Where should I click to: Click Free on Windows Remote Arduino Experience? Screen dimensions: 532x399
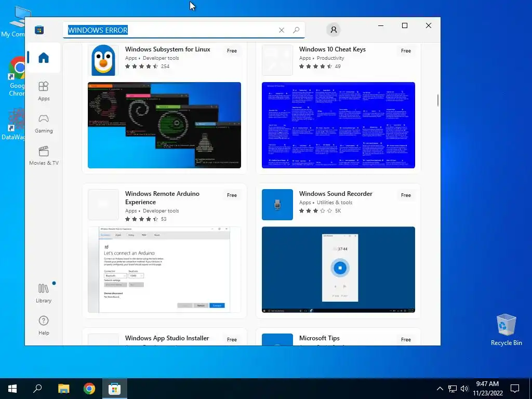pos(232,195)
